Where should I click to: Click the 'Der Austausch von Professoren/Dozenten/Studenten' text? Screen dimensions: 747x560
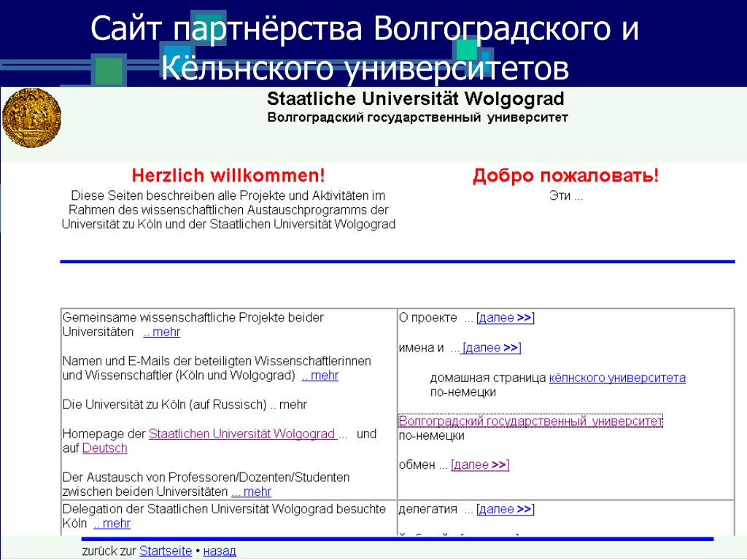pos(206,478)
